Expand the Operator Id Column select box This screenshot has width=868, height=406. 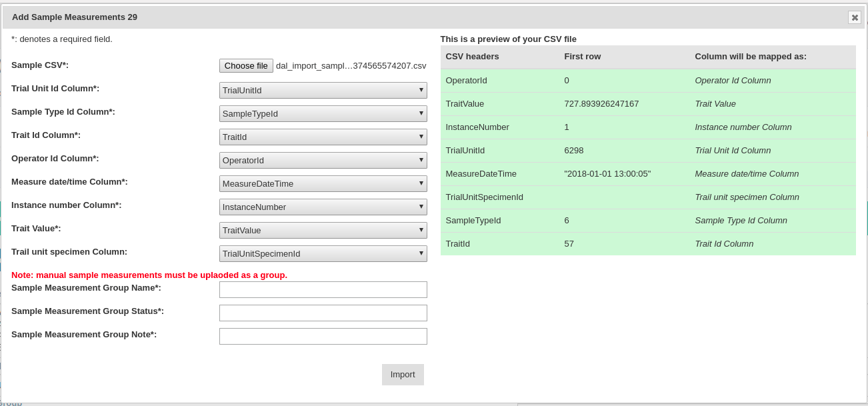pos(323,160)
